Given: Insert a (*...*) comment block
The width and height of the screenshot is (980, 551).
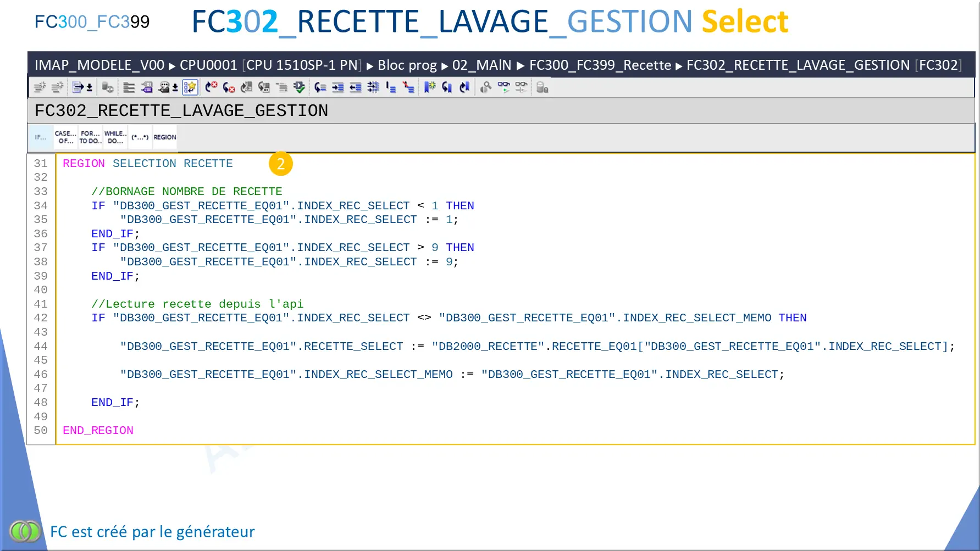Looking at the screenshot, I should pos(140,137).
